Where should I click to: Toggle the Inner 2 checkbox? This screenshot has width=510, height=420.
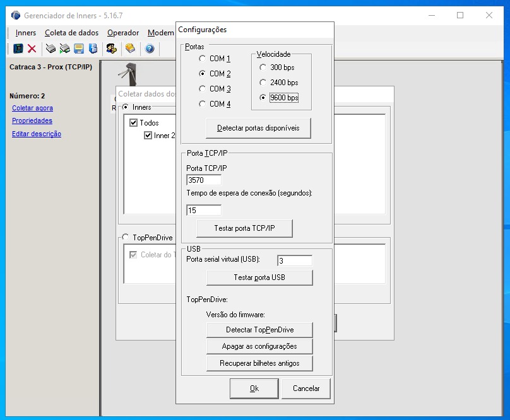(148, 136)
